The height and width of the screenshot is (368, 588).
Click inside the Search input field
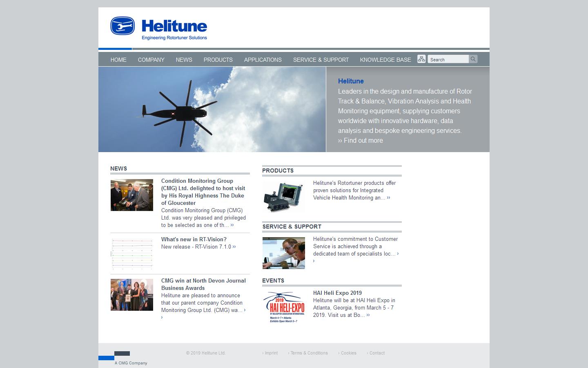click(x=448, y=59)
